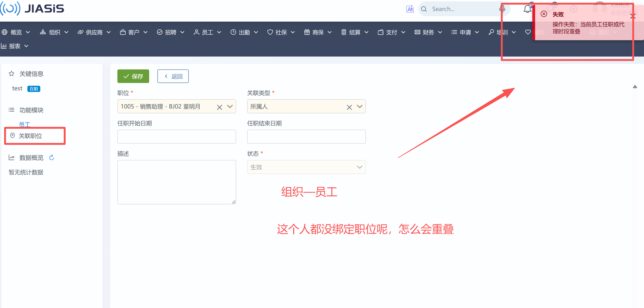The width and height of the screenshot is (644, 308).
Task: Click the 功能模块 list icon
Action: 12,110
